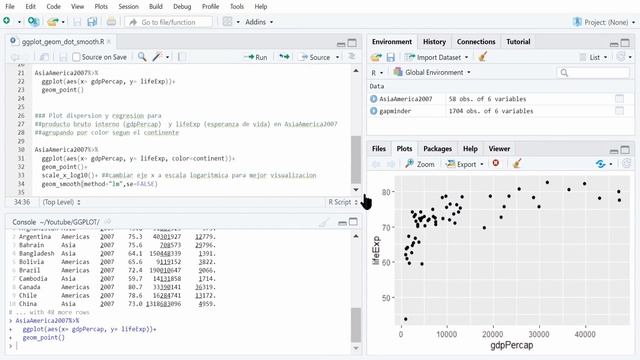Click the Save workspace disk icon in Environment

pyautogui.click(x=391, y=57)
